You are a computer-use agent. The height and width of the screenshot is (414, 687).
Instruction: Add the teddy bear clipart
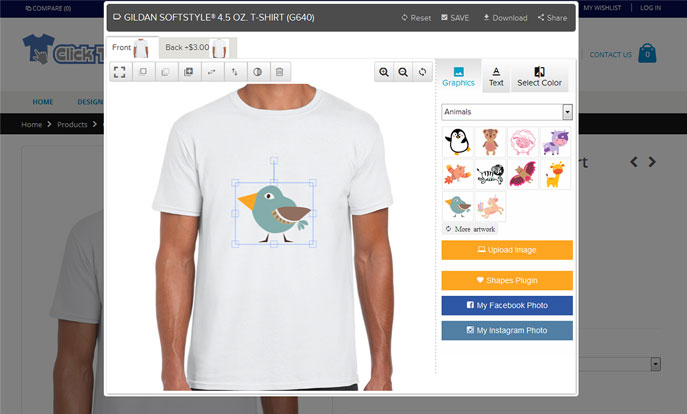pos(490,142)
